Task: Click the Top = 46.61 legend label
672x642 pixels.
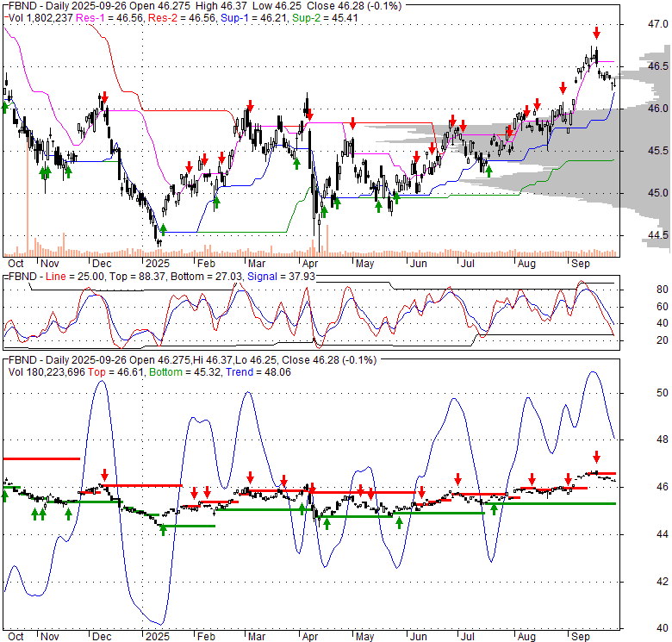Action: [115, 372]
